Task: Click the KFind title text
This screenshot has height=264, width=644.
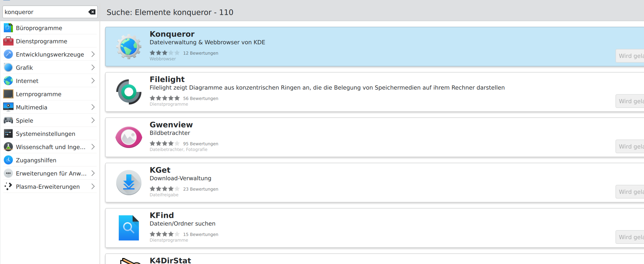Action: 162,215
